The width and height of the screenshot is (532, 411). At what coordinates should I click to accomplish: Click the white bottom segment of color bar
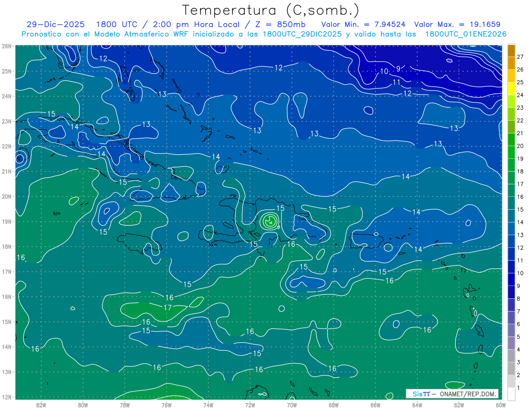coord(512,394)
